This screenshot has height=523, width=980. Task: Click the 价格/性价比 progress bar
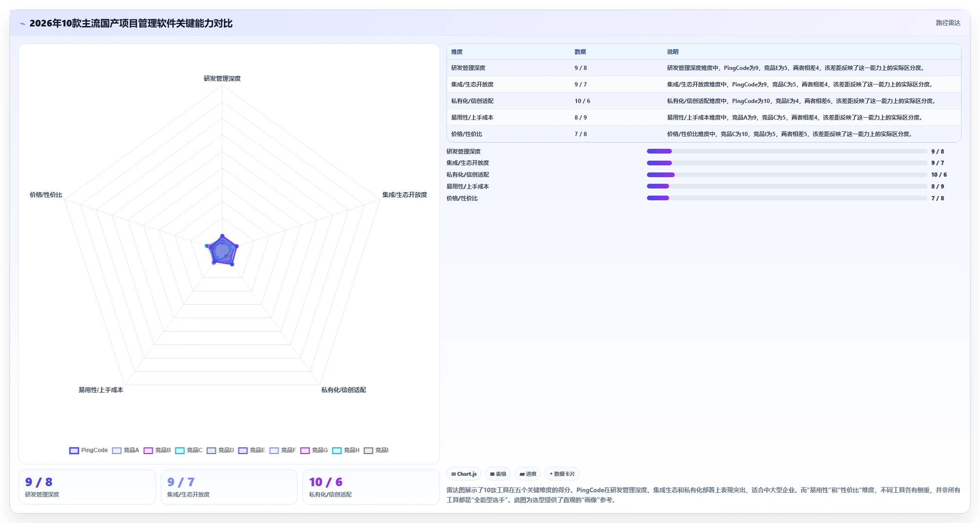coord(787,198)
